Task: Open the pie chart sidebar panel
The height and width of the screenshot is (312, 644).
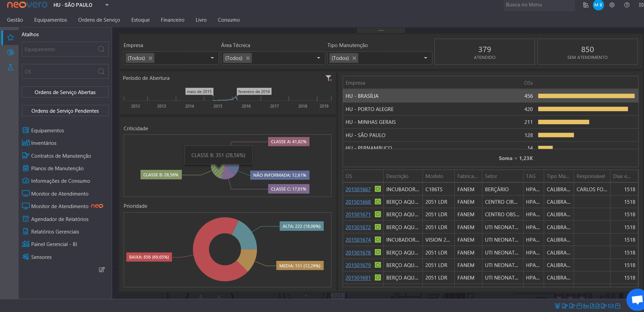Action: click(x=10, y=52)
